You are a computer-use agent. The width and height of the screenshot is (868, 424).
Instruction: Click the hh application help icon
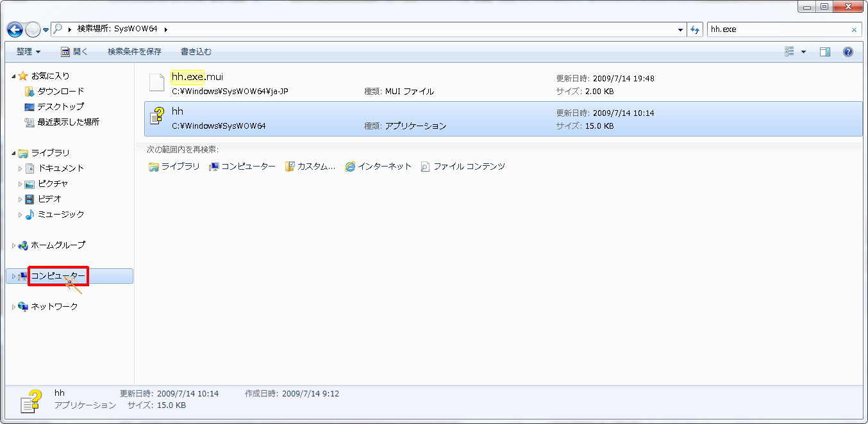click(x=157, y=115)
